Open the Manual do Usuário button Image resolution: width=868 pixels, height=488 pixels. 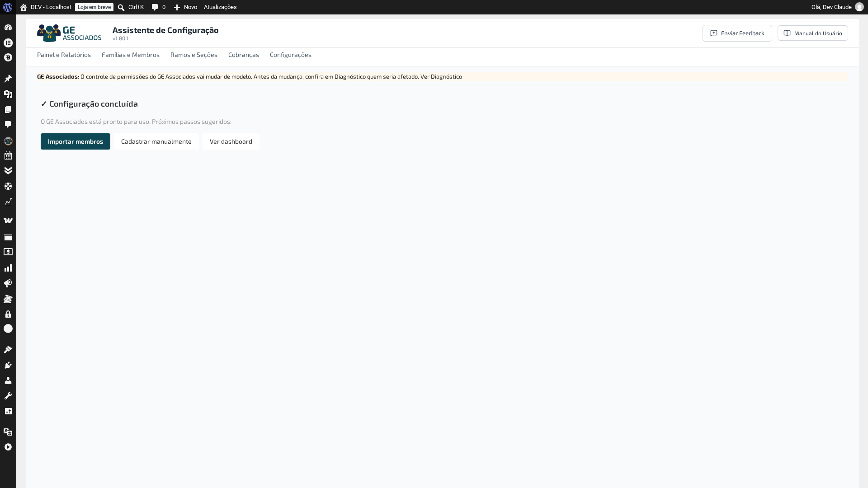[x=813, y=33]
